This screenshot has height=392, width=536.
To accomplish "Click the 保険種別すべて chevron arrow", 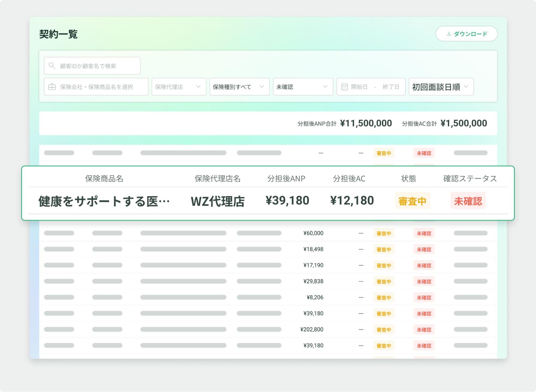I will pos(262,87).
